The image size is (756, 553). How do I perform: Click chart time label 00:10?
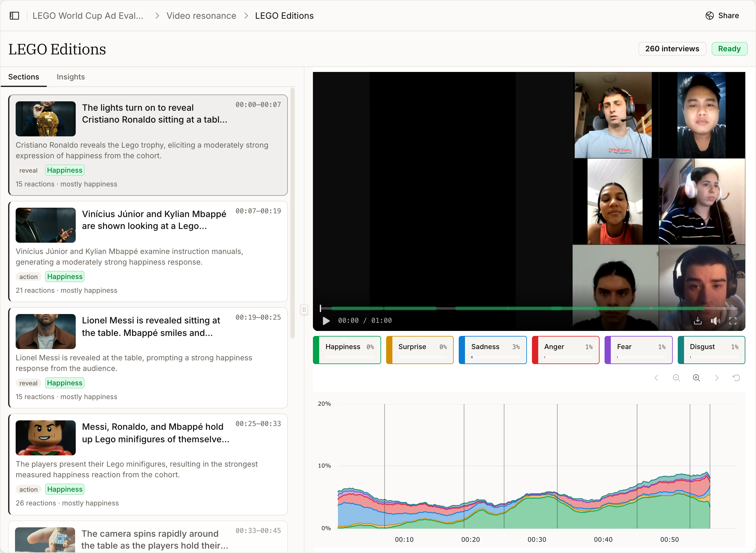click(404, 540)
